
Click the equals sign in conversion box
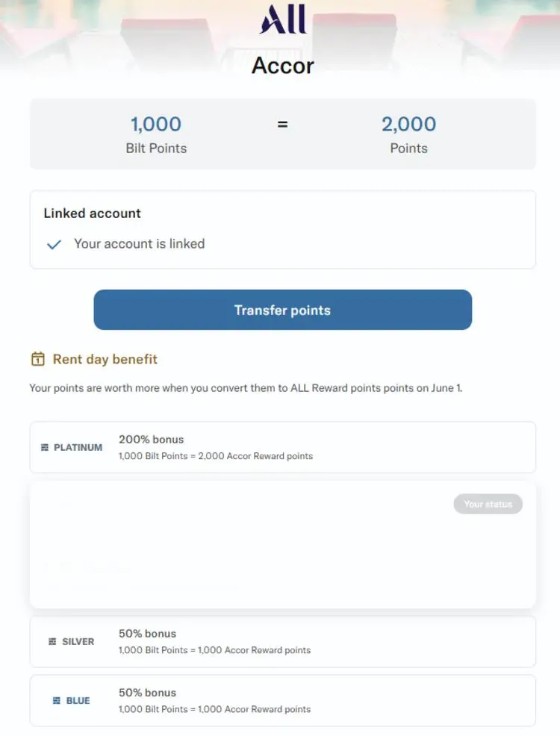(x=282, y=125)
